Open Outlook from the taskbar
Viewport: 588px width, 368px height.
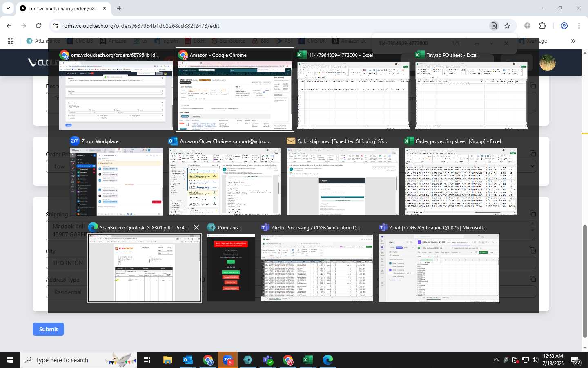click(188, 360)
